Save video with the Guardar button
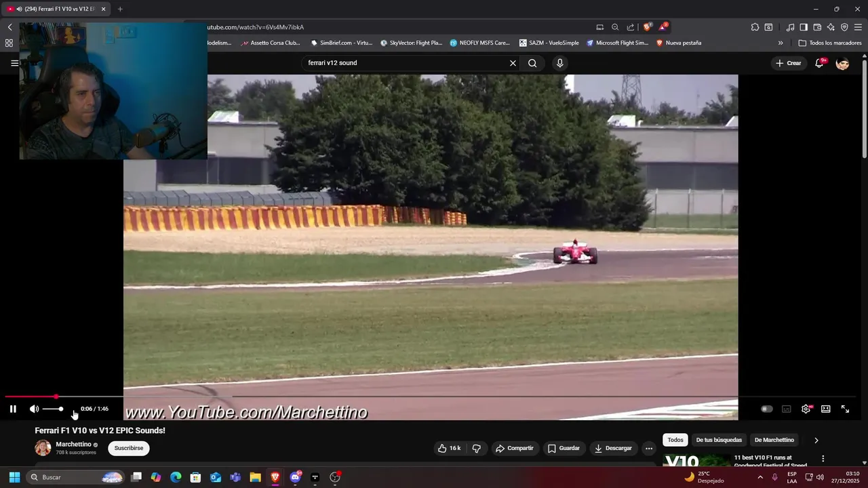 click(564, 448)
